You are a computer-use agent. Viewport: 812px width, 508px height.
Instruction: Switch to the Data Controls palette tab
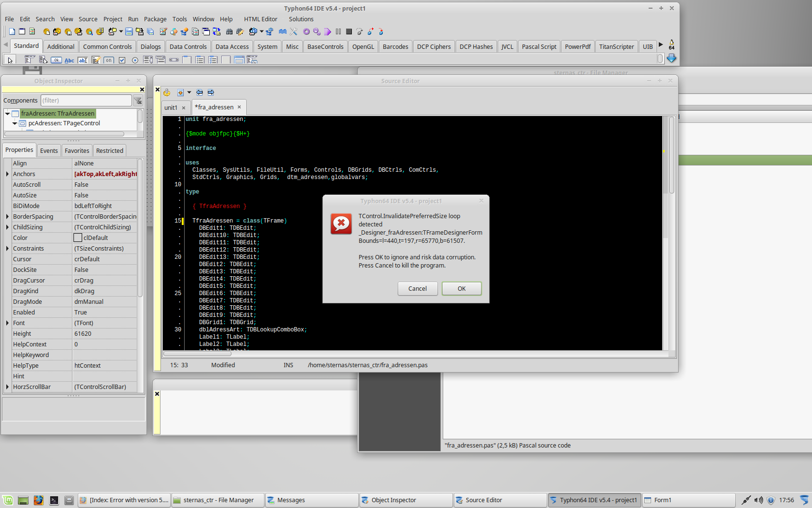(188, 47)
